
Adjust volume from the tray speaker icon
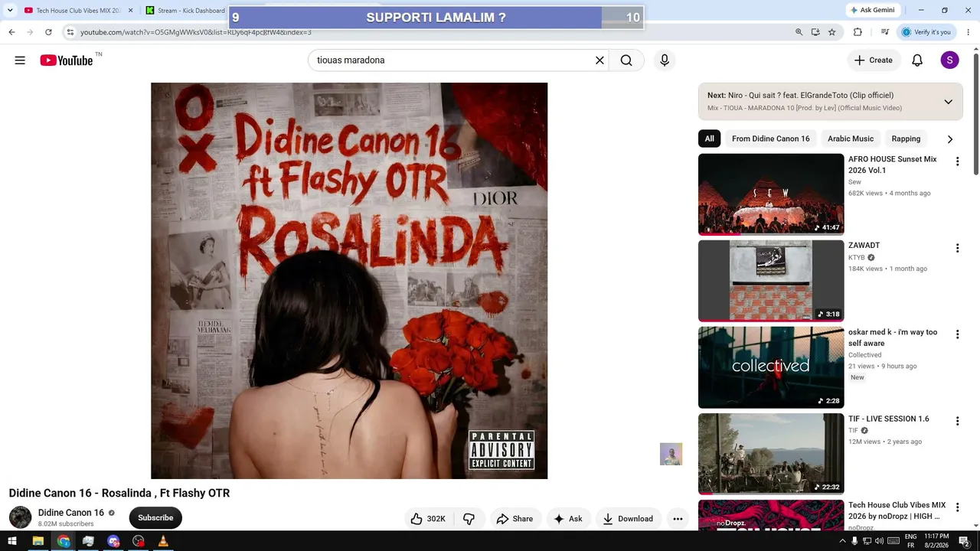879,542
